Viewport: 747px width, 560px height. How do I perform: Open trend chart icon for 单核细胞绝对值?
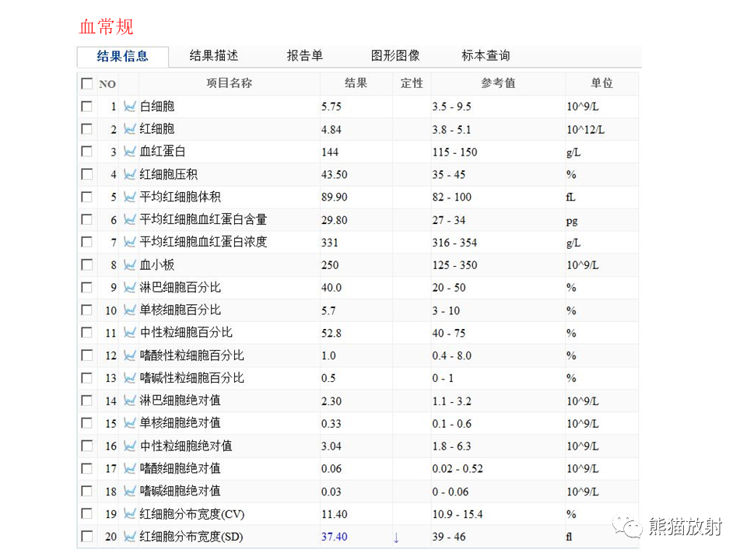pyautogui.click(x=130, y=423)
